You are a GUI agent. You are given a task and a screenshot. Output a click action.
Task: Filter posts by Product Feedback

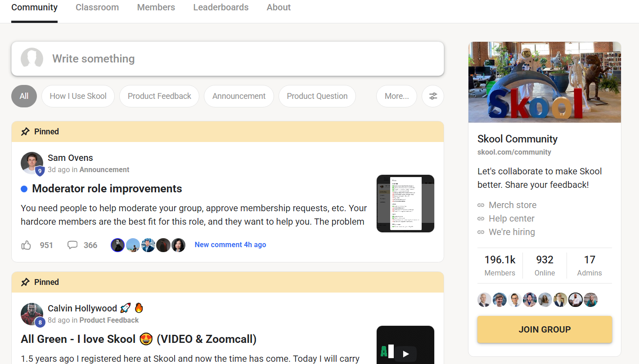[159, 96]
